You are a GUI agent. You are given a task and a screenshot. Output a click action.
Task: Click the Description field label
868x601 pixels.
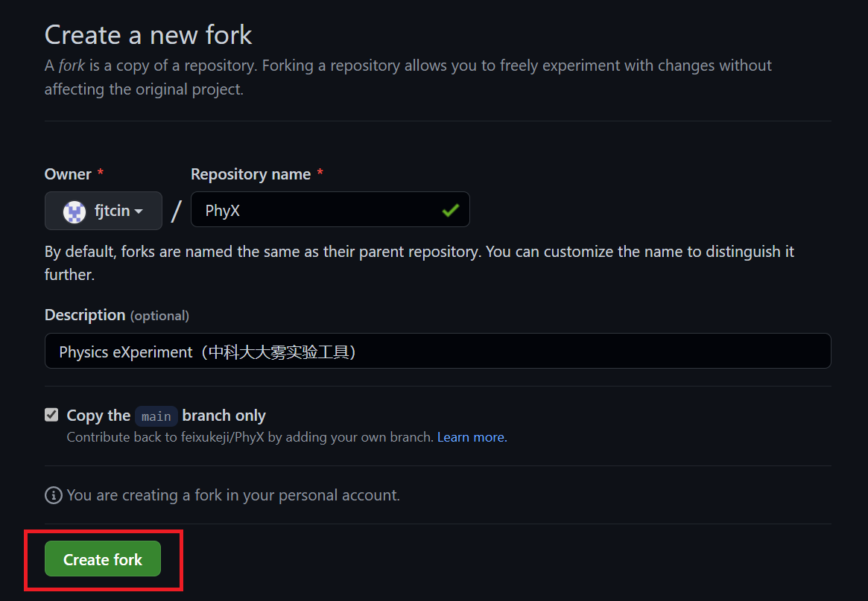tap(85, 315)
